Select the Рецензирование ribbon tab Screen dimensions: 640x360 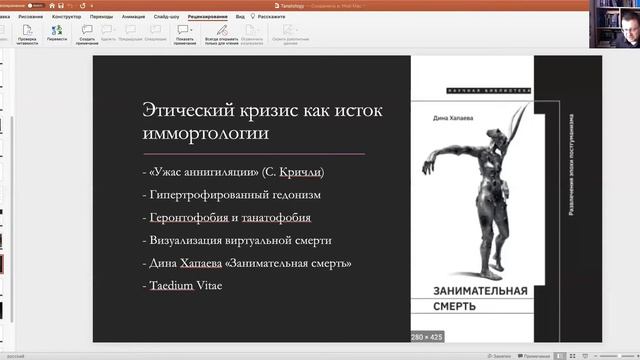point(208,17)
